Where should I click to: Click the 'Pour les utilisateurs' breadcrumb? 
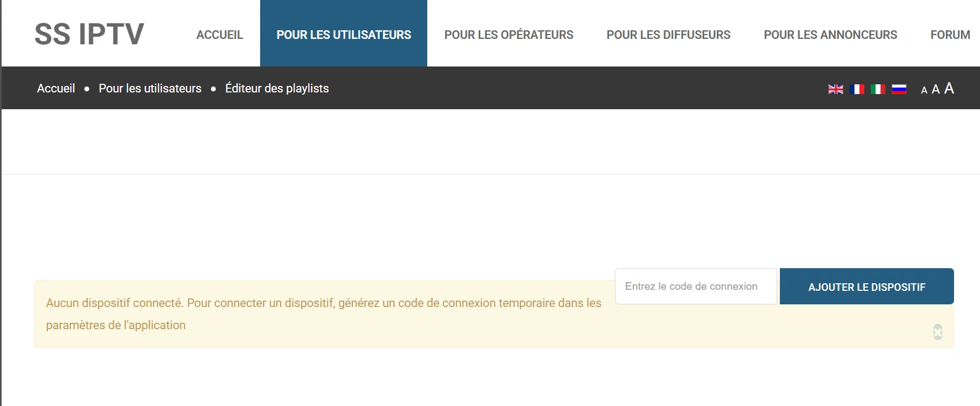click(150, 88)
